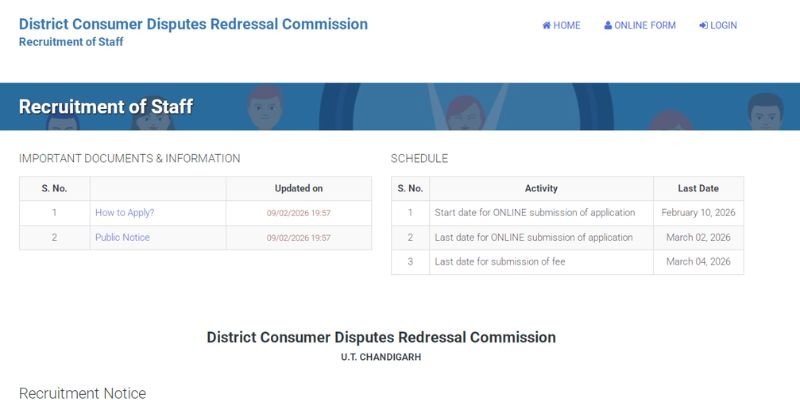Image resolution: width=800 pixels, height=400 pixels.
Task: Click the Recruitment of Staff banner heading
Action: (x=106, y=107)
